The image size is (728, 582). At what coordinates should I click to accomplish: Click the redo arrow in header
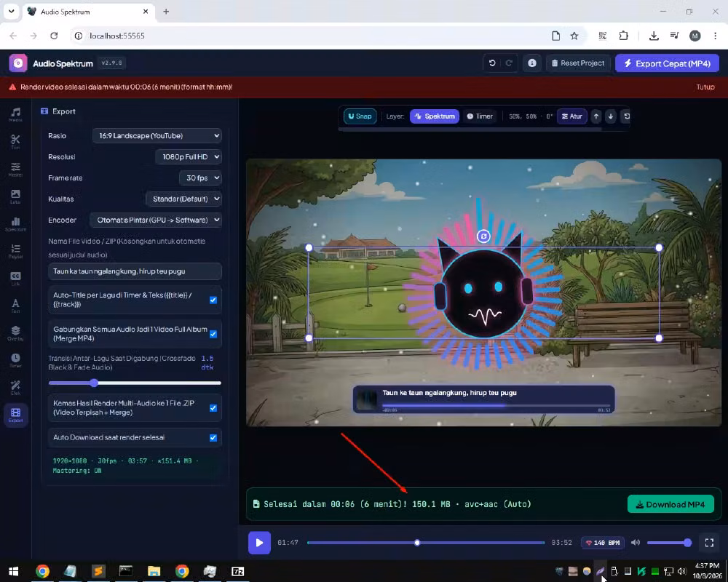click(x=509, y=63)
